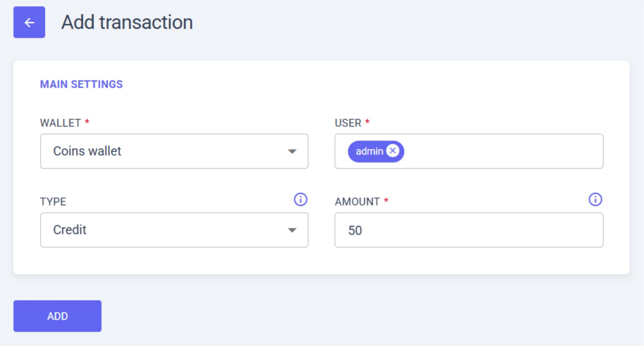Click the TYPE field label
The height and width of the screenshot is (346, 644).
point(53,202)
